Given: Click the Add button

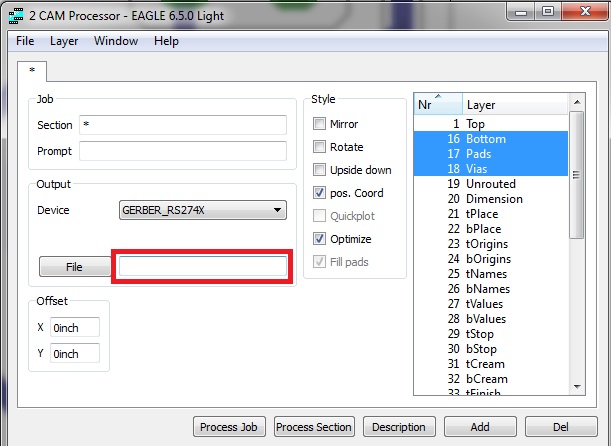Looking at the screenshot, I should click(x=480, y=427).
